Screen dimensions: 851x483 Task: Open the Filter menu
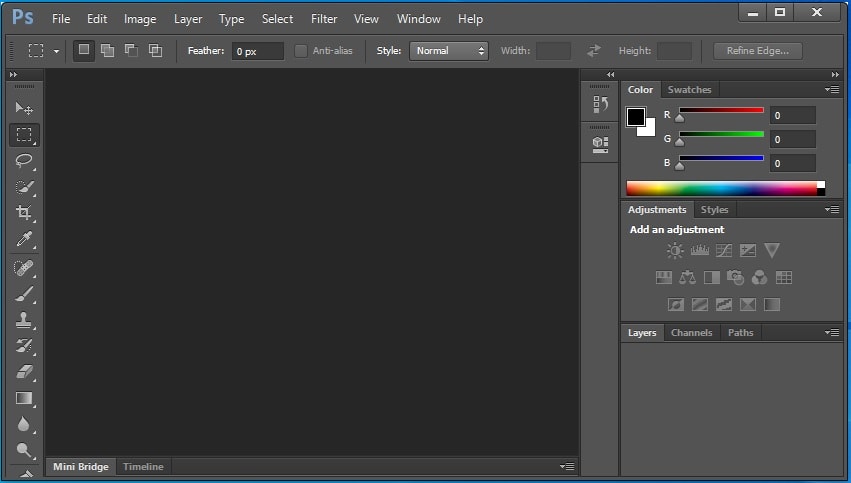(x=324, y=19)
